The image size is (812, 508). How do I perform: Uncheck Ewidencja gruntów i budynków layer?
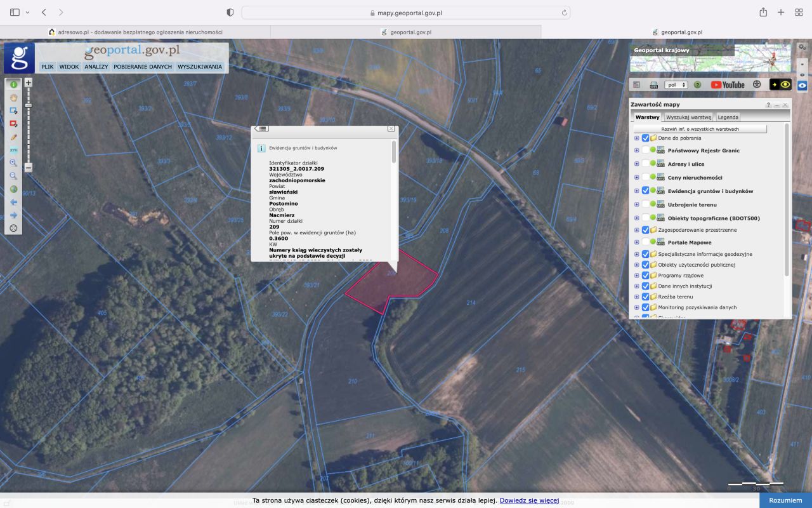coord(645,190)
